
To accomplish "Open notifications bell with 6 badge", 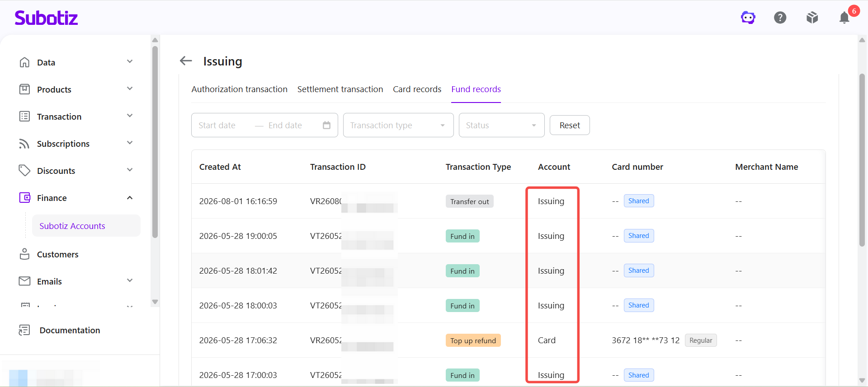I will [x=844, y=18].
